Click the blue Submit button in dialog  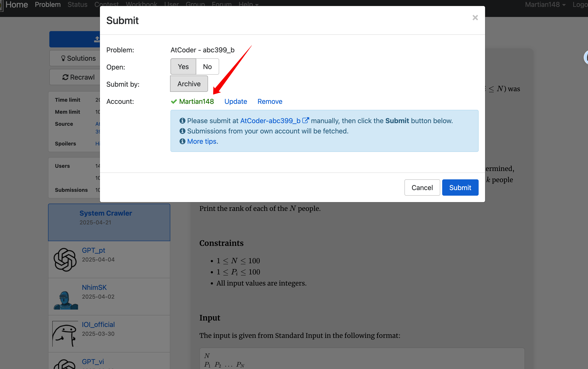click(x=460, y=188)
